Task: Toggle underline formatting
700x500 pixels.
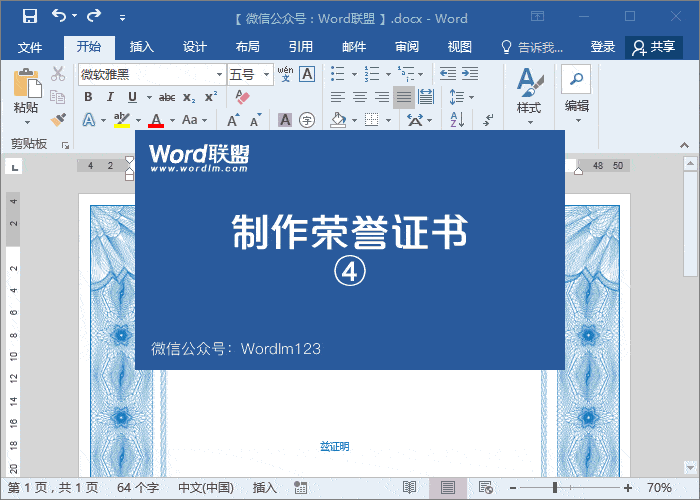Action: (x=132, y=97)
